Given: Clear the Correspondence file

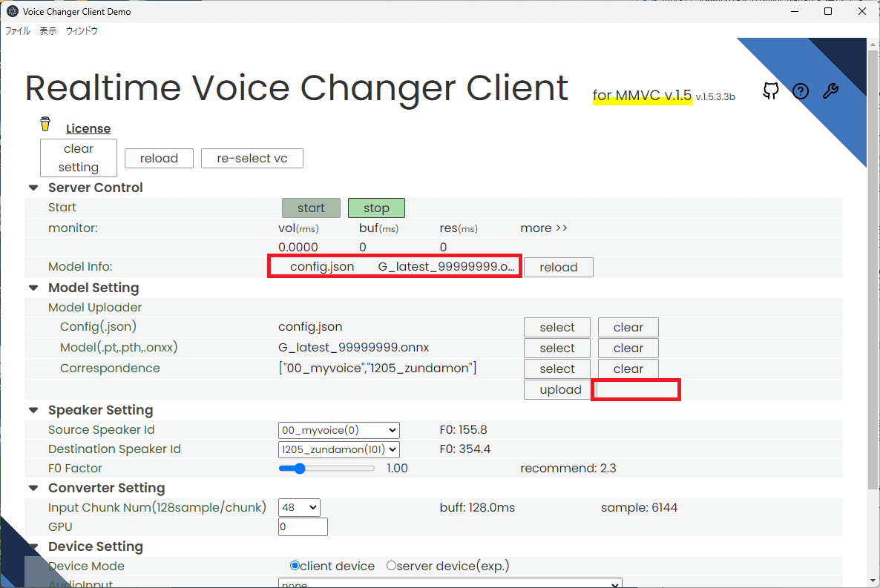Looking at the screenshot, I should [x=628, y=369].
